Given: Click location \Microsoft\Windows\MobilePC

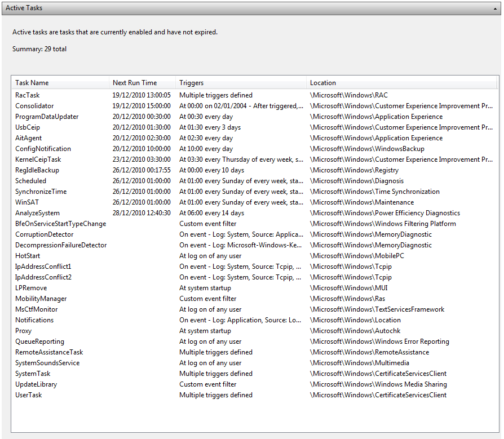Looking at the screenshot, I should 357,256.
